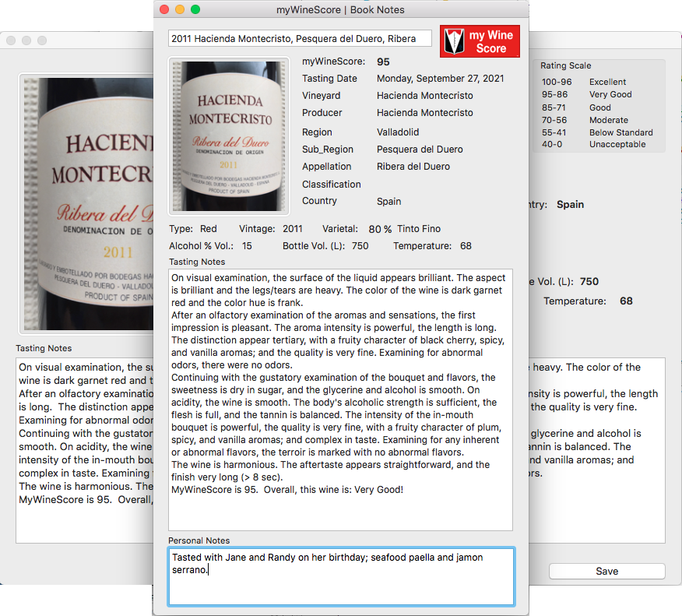682x616 pixels.
Task: Click the myWineScore value 95
Action: [385, 61]
